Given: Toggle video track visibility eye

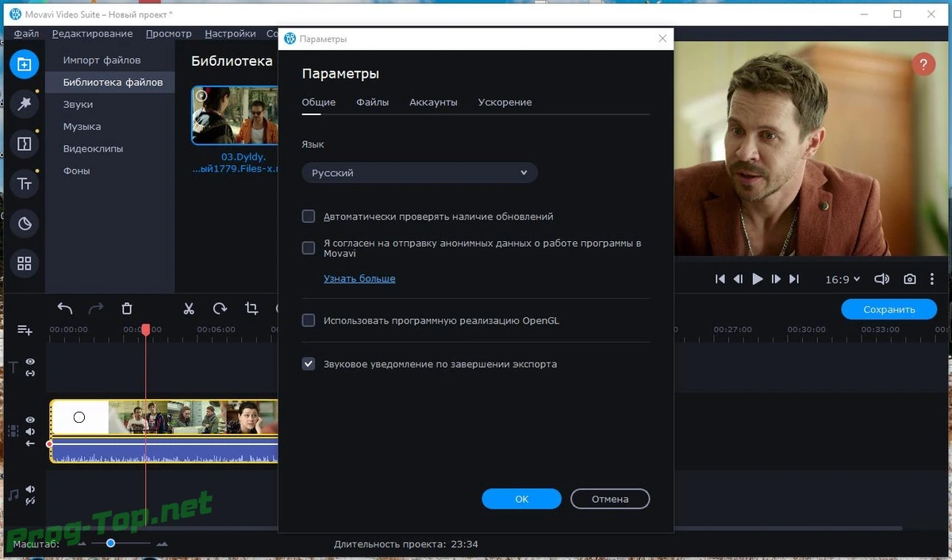Looking at the screenshot, I should (30, 420).
